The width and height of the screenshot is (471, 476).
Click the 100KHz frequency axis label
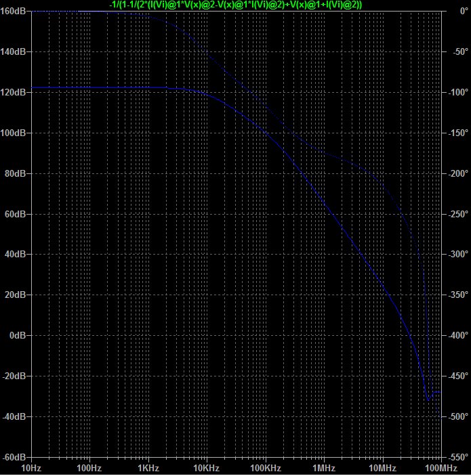coord(266,468)
